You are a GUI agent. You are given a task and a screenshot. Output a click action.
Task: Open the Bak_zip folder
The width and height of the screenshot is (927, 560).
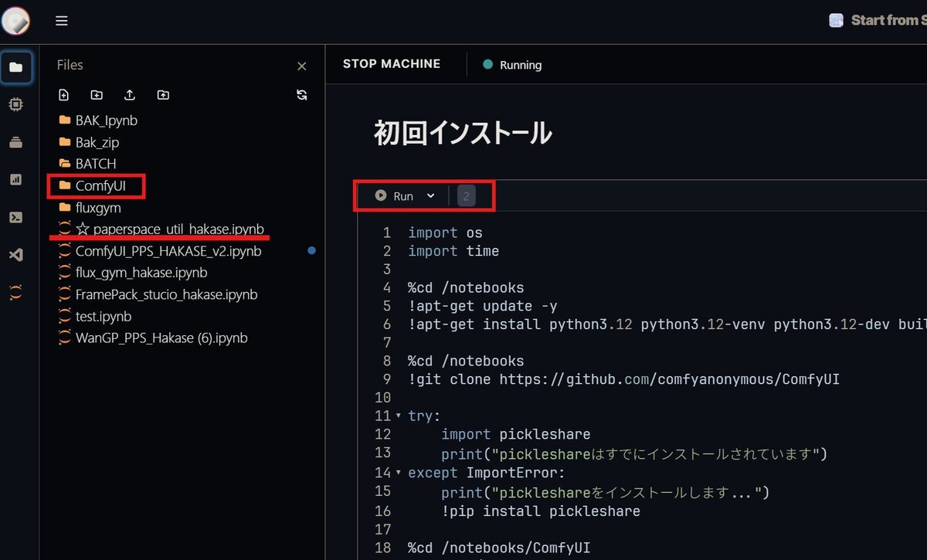click(x=97, y=142)
